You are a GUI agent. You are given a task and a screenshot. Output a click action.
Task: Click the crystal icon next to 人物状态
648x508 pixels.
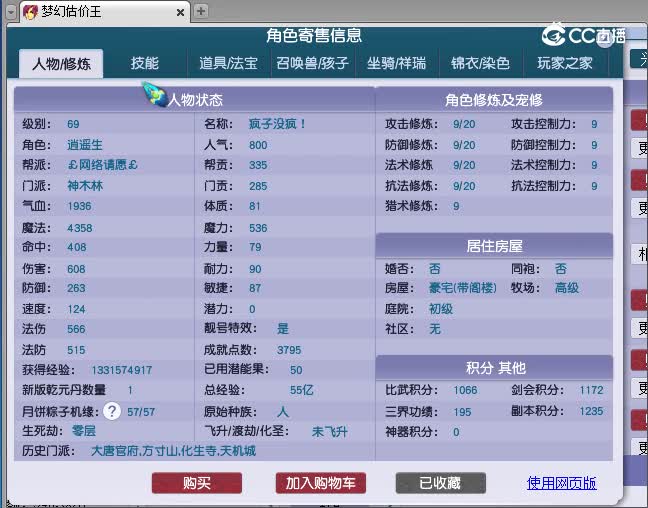point(154,95)
